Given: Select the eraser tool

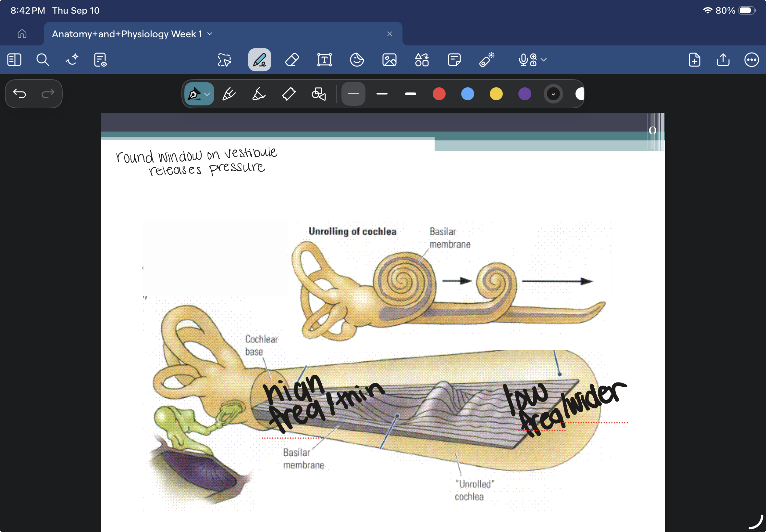Looking at the screenshot, I should click(x=292, y=60).
